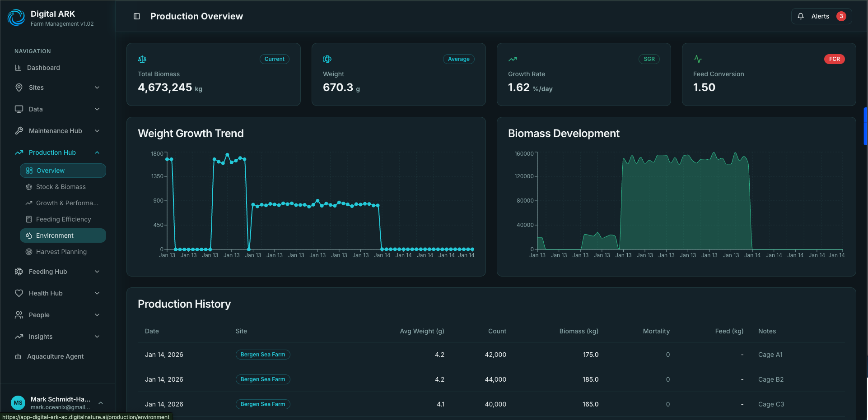Viewport: 868px width, 420px height.
Task: Open Stock & Biomass page
Action: point(63,187)
